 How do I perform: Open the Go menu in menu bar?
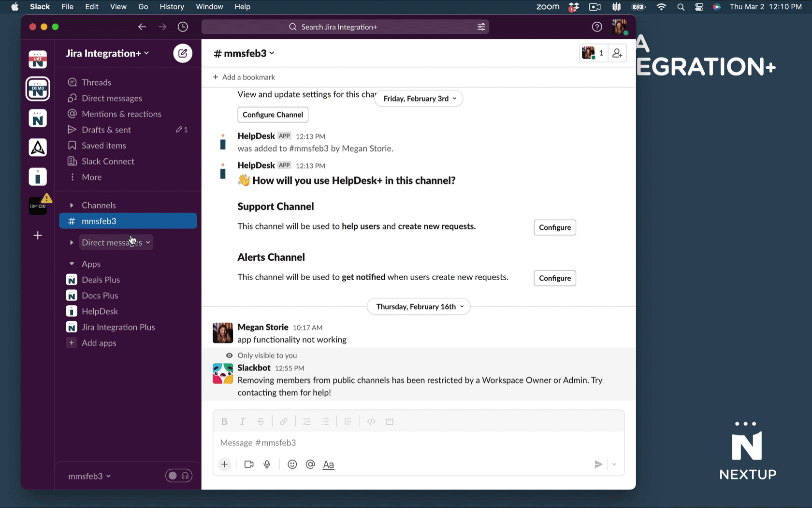pyautogui.click(x=143, y=7)
